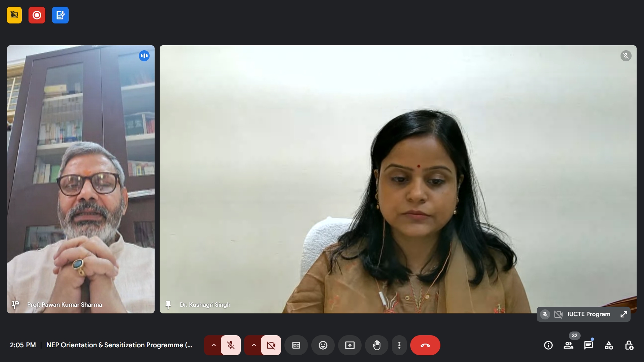The height and width of the screenshot is (362, 644).
Task: Show the participants list panel
Action: pyautogui.click(x=569, y=345)
